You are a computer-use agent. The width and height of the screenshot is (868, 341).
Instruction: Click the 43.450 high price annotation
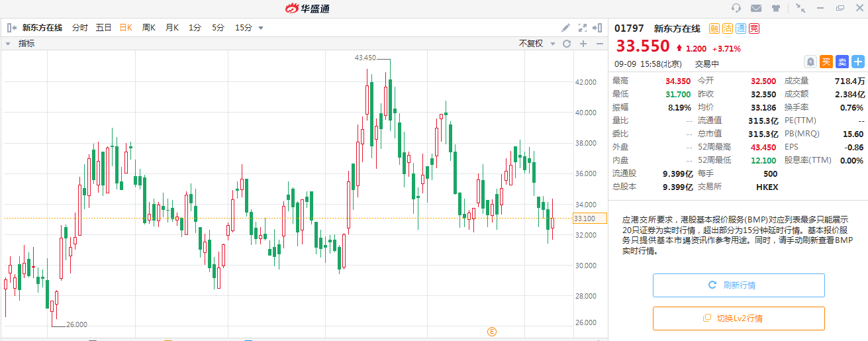365,58
